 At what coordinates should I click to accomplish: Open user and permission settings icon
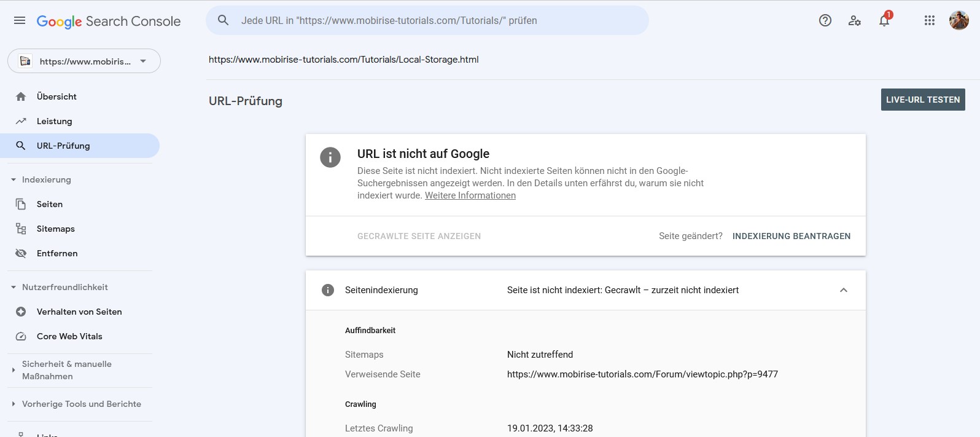coord(855,20)
